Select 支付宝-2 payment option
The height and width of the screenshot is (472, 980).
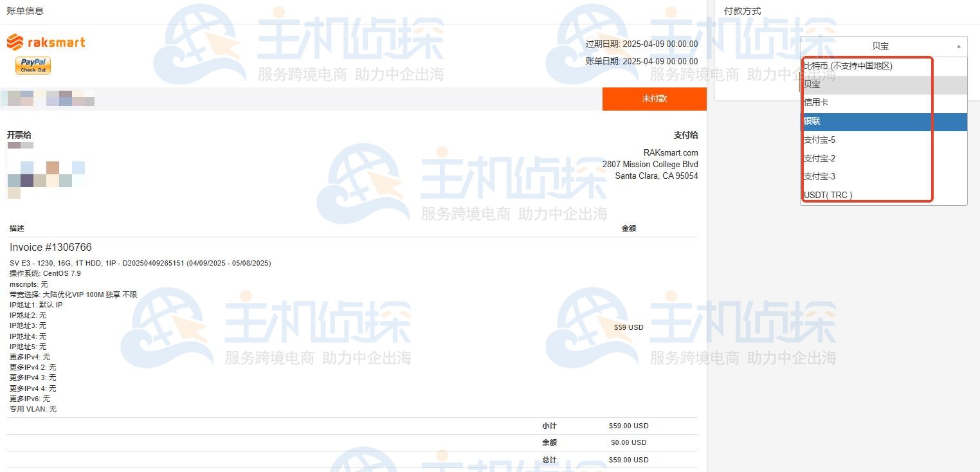[x=819, y=158]
